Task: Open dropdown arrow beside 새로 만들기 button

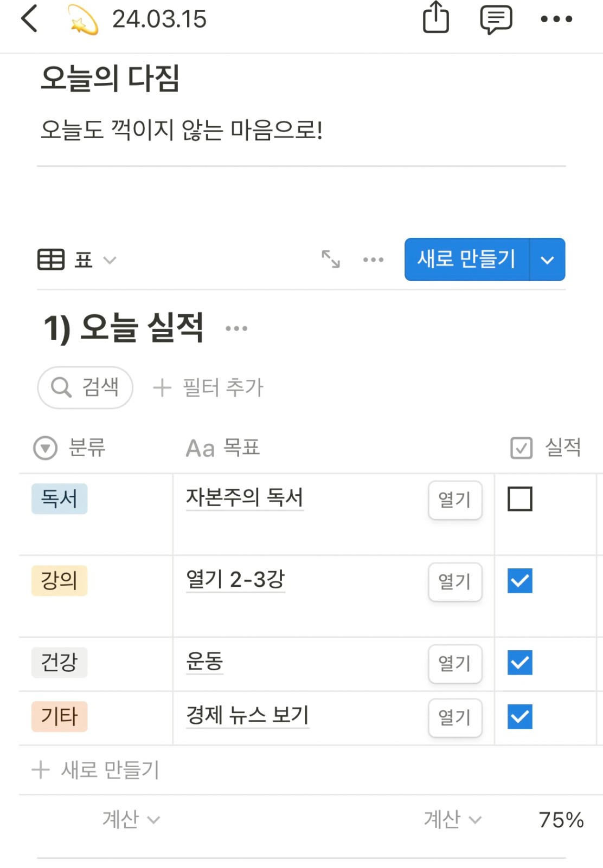Action: coord(548,260)
